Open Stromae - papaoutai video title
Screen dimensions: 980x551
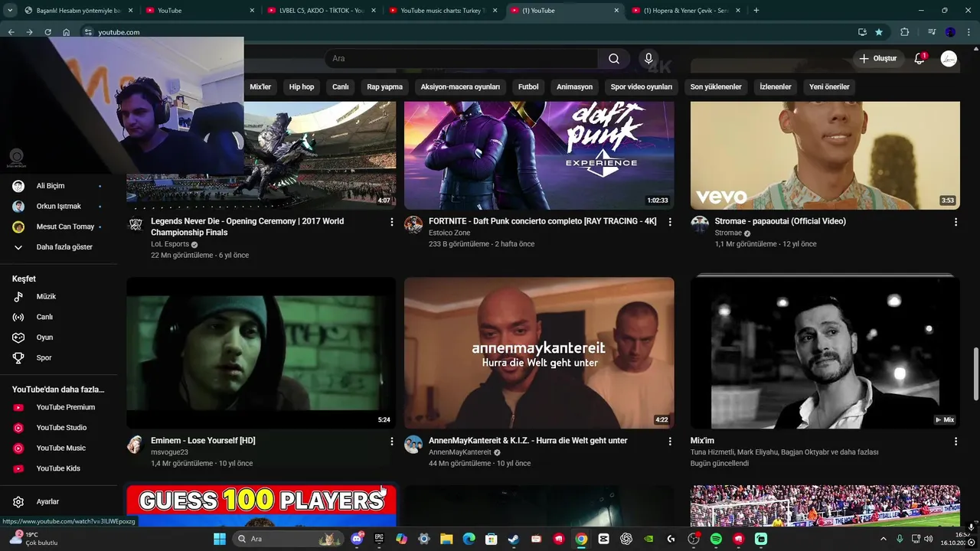point(780,221)
